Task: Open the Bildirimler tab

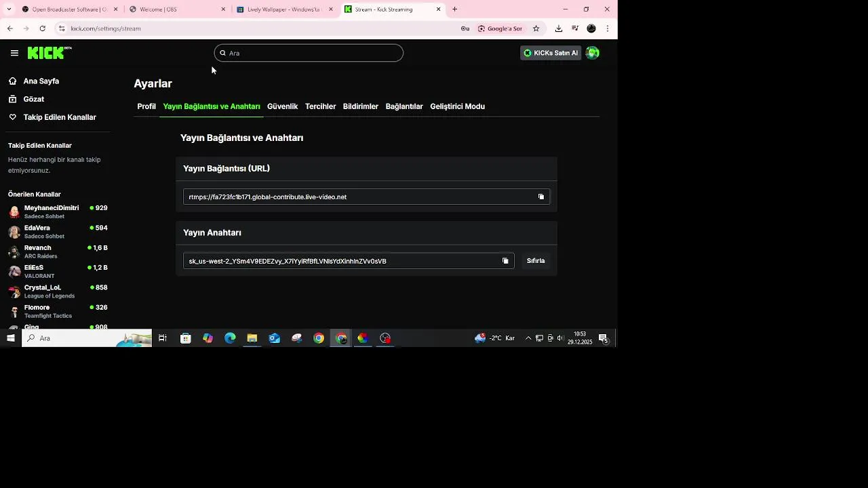Action: point(360,106)
